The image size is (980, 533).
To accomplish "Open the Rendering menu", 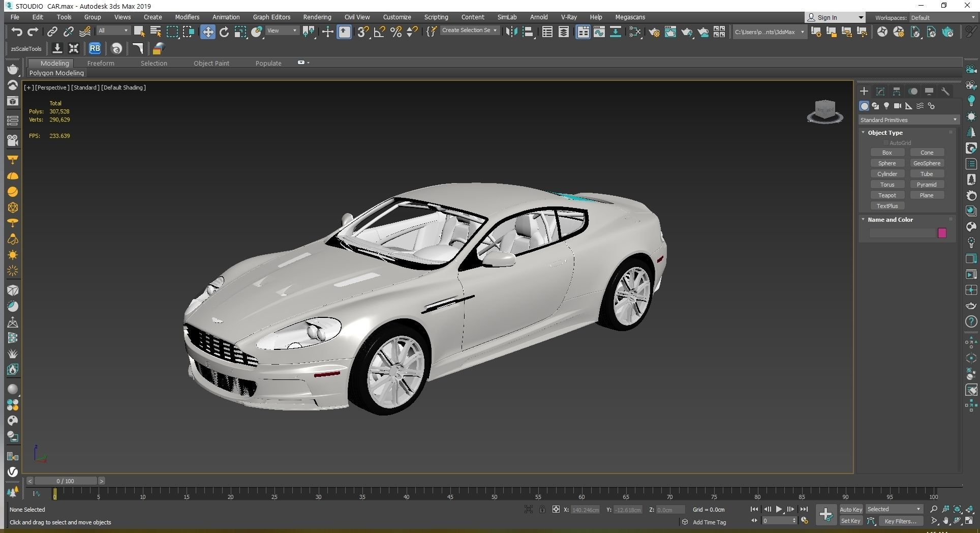I will click(317, 17).
